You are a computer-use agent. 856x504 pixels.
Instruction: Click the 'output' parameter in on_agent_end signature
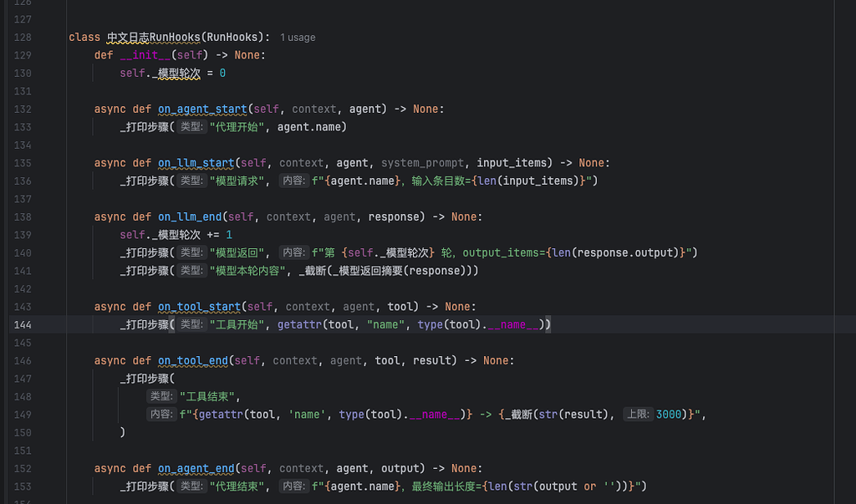(400, 469)
